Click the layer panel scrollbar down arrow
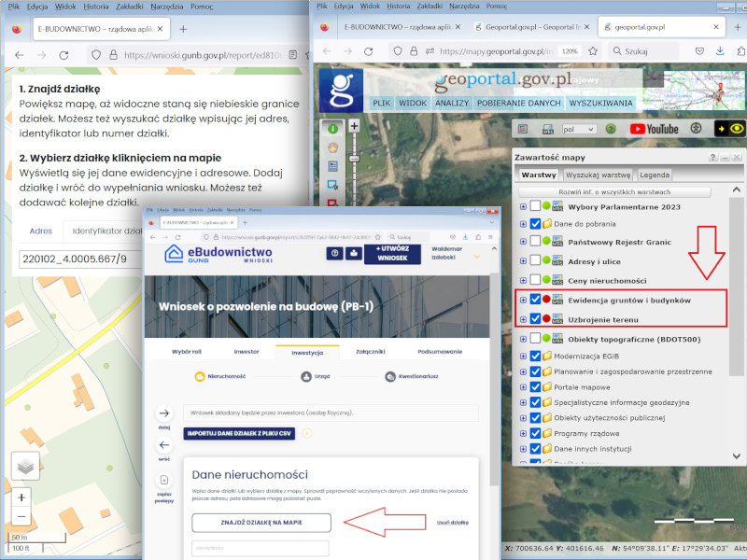 pos(737,455)
